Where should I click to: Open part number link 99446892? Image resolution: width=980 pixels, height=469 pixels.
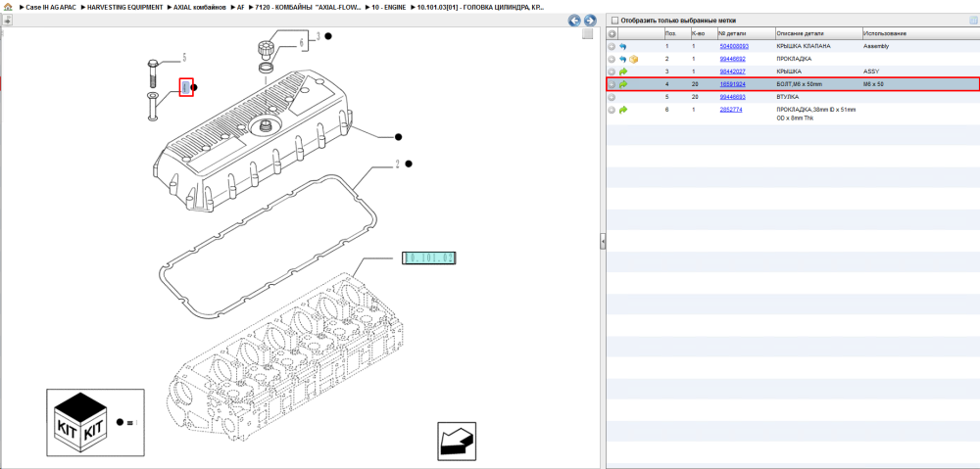click(732, 59)
